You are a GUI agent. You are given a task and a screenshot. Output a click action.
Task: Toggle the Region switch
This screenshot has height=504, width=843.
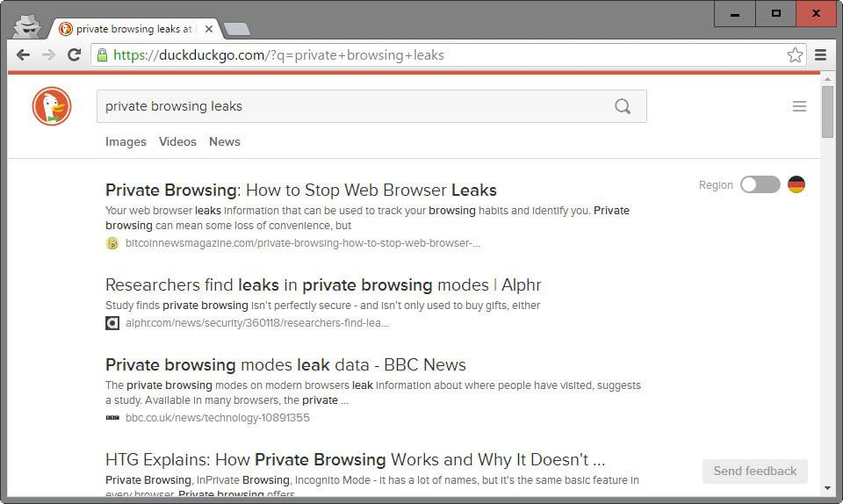click(760, 184)
